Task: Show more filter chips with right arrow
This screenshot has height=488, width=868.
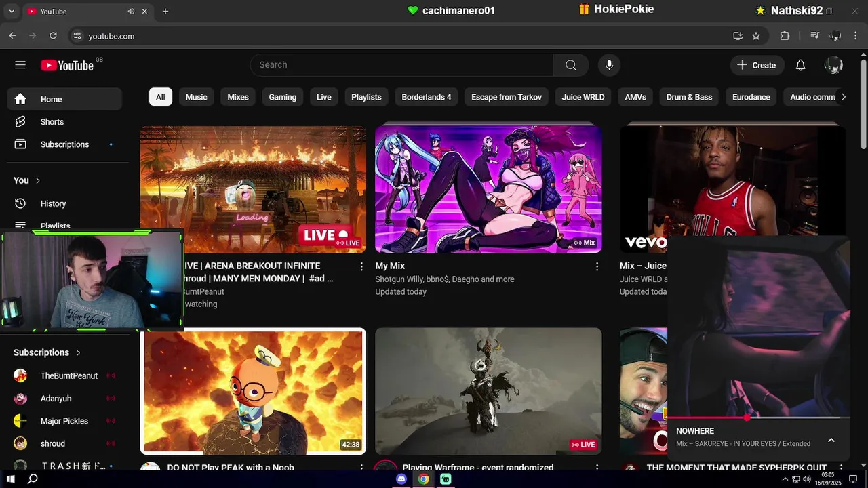Action: click(843, 97)
